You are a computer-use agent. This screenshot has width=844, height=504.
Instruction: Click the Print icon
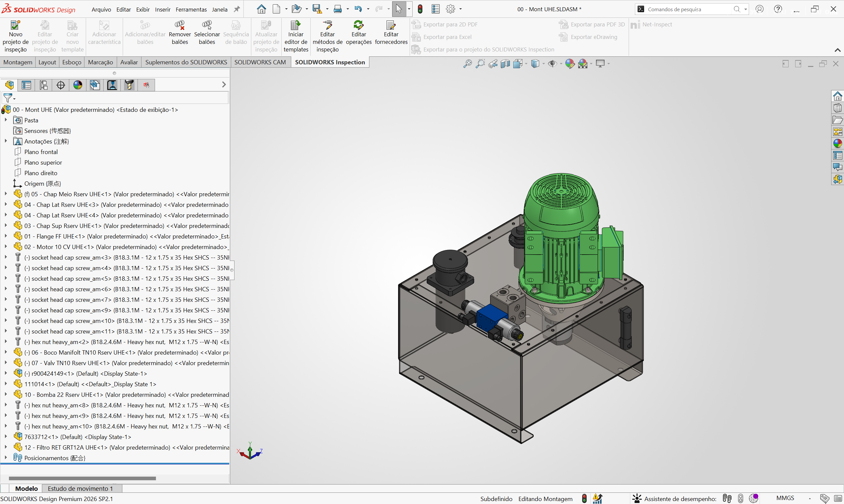pos(337,9)
